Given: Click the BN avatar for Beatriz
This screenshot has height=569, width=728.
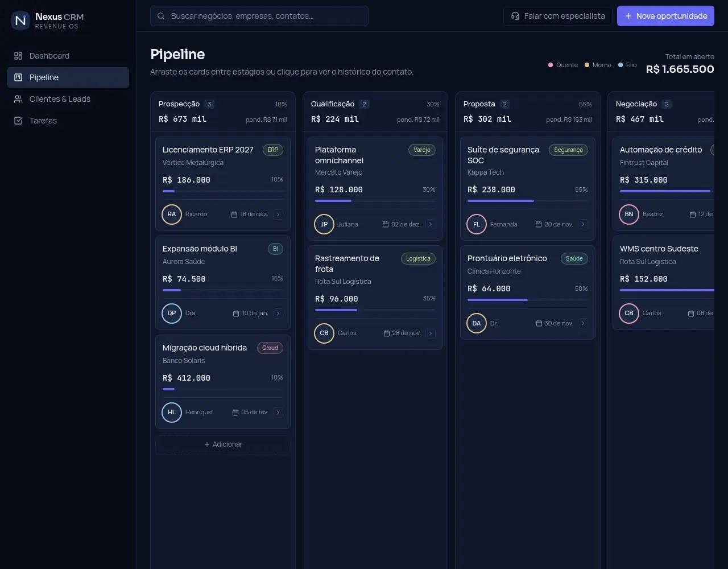Looking at the screenshot, I should click(x=629, y=215).
